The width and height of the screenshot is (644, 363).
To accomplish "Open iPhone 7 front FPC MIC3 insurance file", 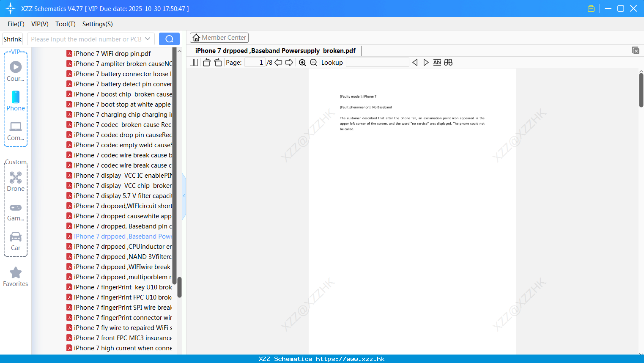I will tap(119, 338).
